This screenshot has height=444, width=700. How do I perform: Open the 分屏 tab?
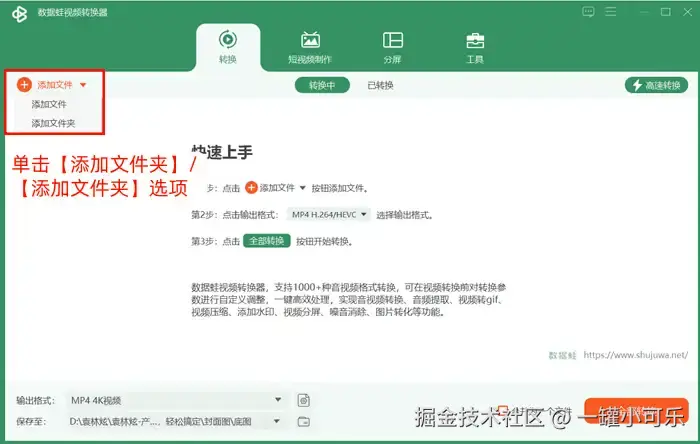coord(392,47)
